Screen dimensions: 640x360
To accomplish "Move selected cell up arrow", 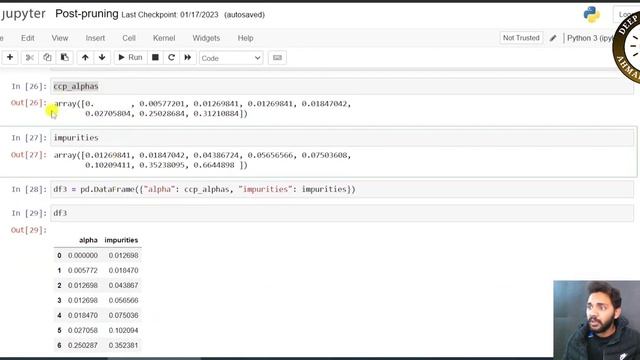I will pos(85,58).
